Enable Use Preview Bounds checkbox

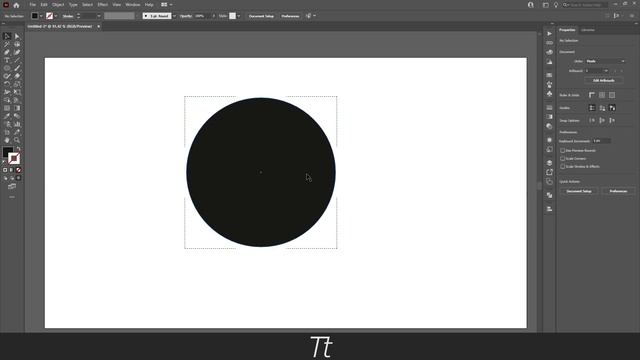pyautogui.click(x=562, y=151)
